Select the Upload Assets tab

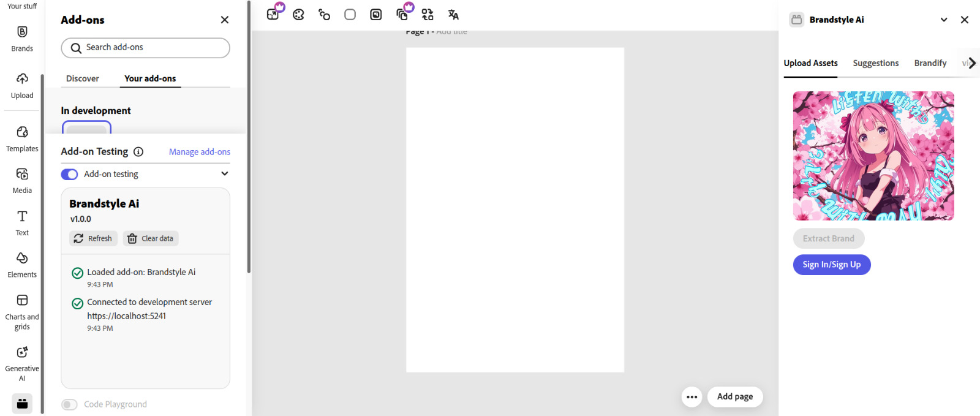[x=810, y=63]
